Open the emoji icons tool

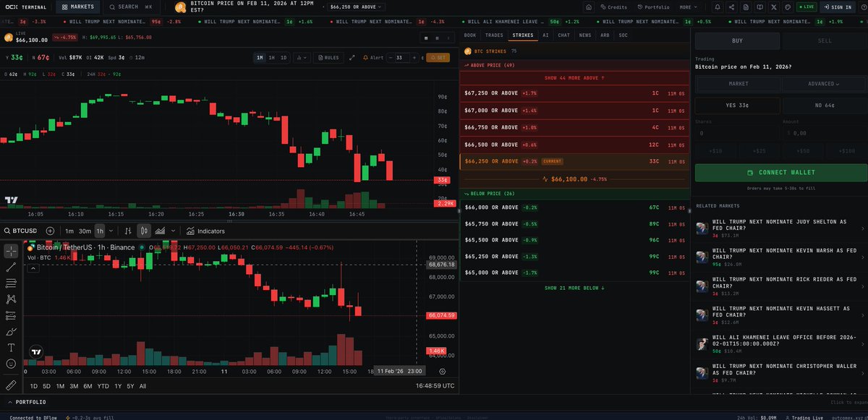coord(11,364)
